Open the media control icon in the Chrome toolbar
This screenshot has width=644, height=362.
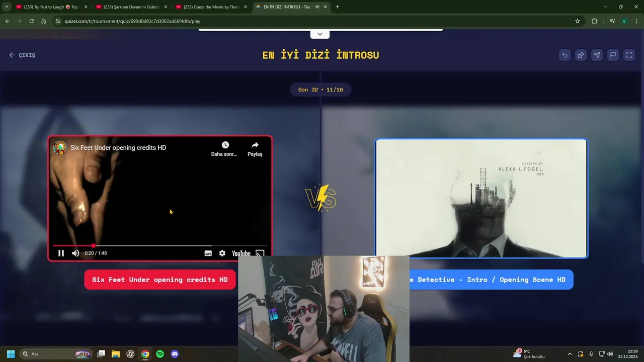click(x=612, y=21)
